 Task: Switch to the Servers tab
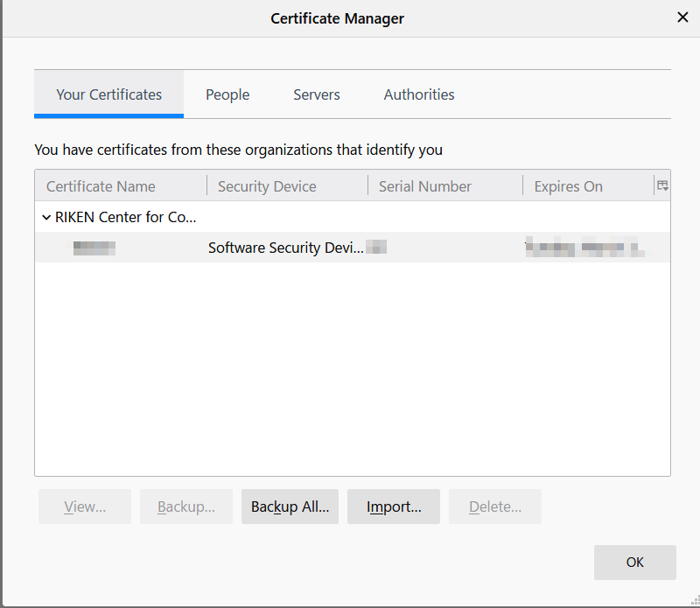coord(316,94)
